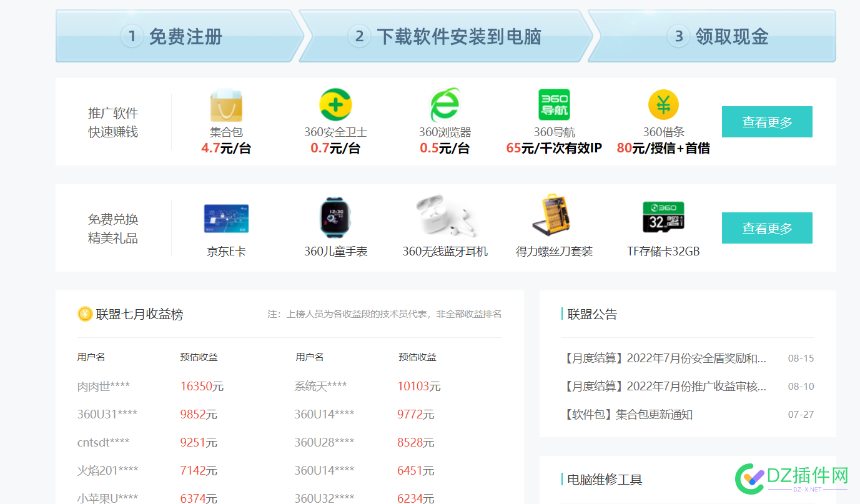Select step 1 免费注册
Viewport: 860px width, 504px height.
click(x=176, y=36)
